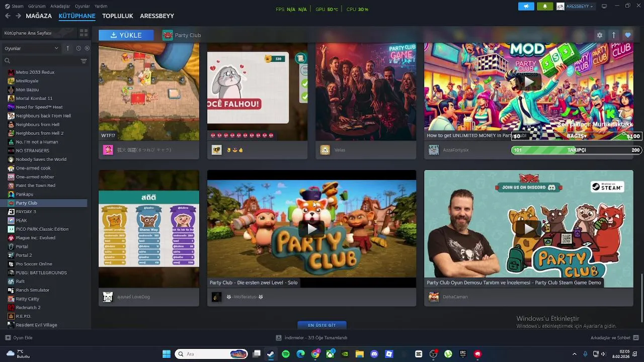Screen dimensions: 644x362
Task: Click the Add Game plus icon
Action: (x=8, y=338)
